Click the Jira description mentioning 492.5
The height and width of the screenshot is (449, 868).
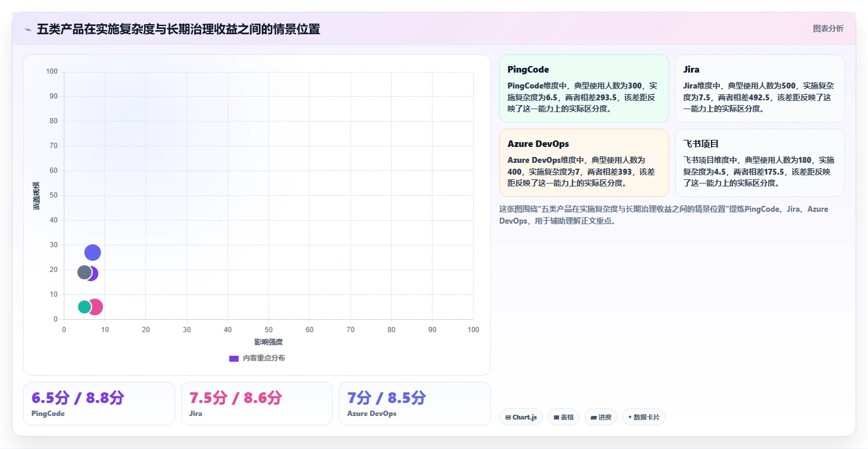[758, 97]
